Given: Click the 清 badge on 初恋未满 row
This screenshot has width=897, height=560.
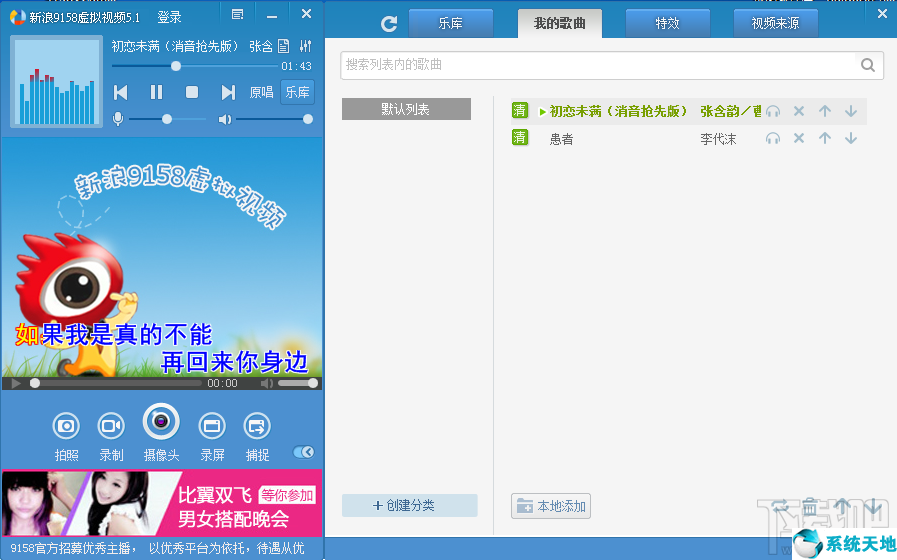Looking at the screenshot, I should 519,110.
